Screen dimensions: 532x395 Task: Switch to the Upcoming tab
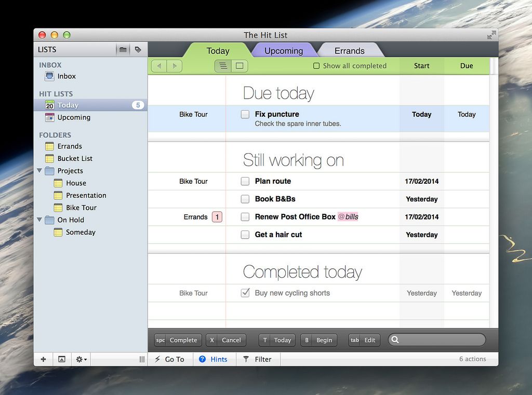(283, 51)
